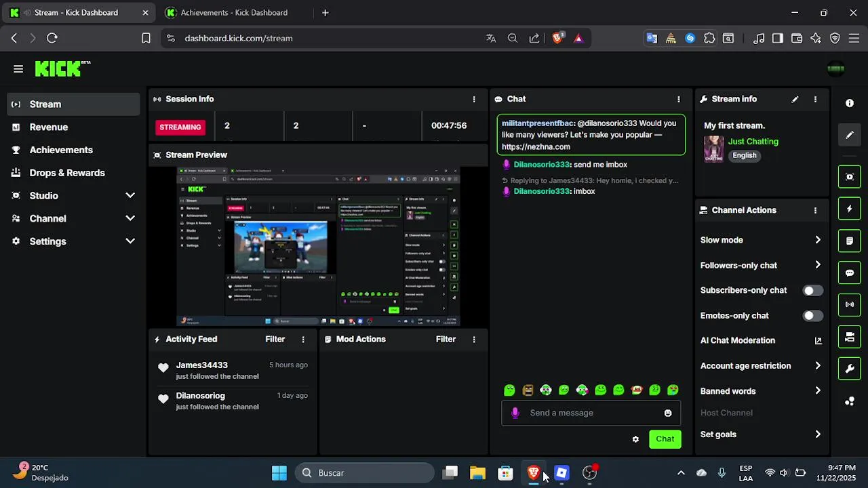Click the purple microphone icon in message box

pos(515,413)
